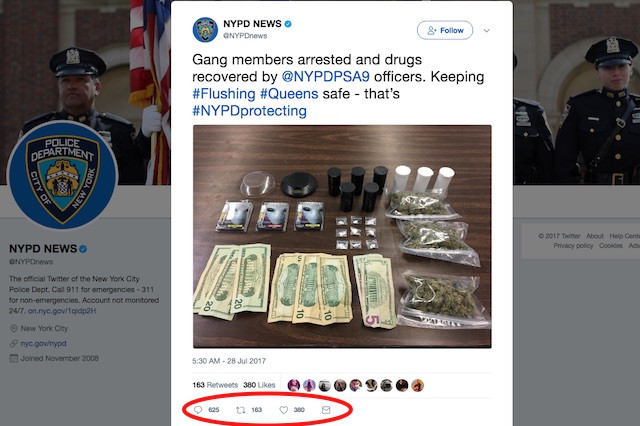Send tweet via direct message envelope icon

point(326,410)
